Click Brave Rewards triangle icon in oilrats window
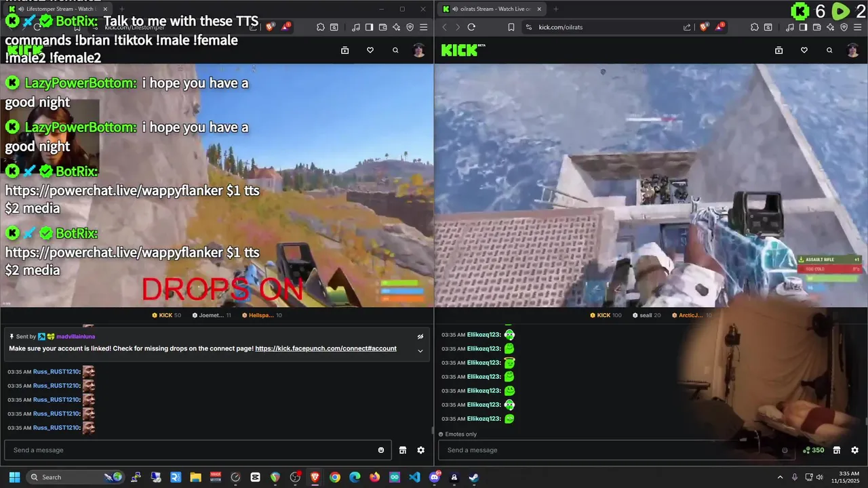The width and height of the screenshot is (868, 488). pyautogui.click(x=719, y=27)
